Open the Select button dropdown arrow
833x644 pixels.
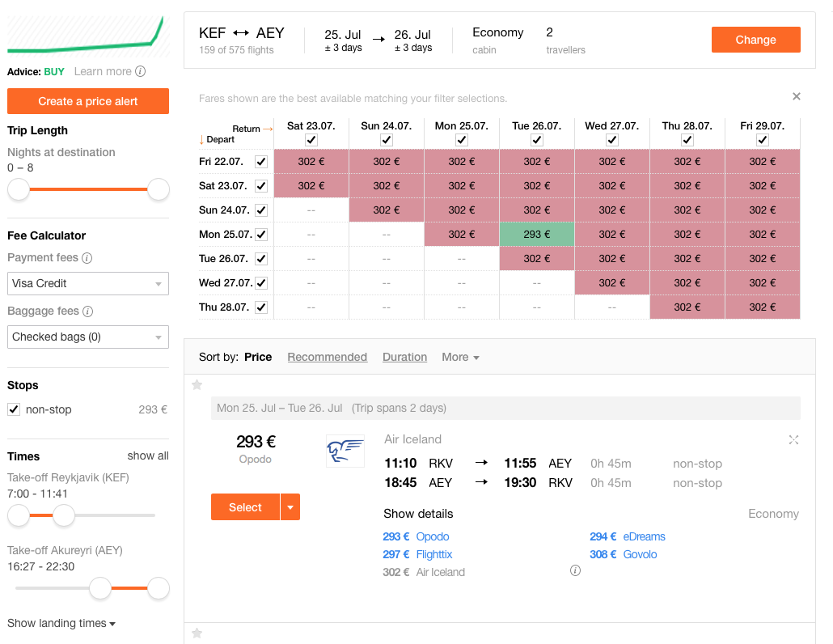(290, 507)
